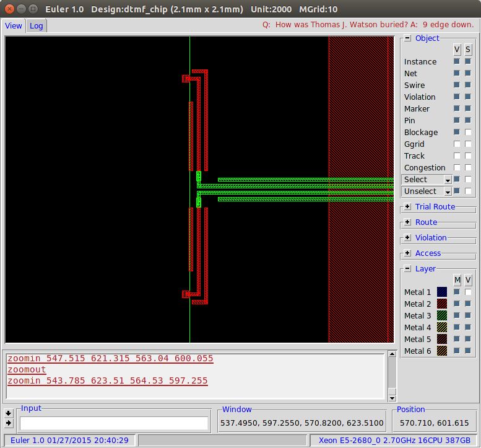Toggle Instance selectable checkbox
This screenshot has height=448, width=481.
pyautogui.click(x=468, y=61)
